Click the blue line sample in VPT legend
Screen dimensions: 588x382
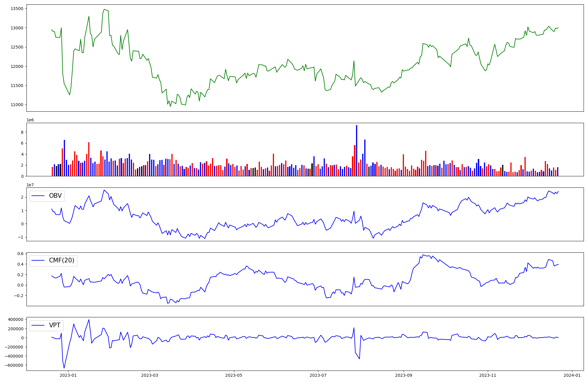pos(38,325)
